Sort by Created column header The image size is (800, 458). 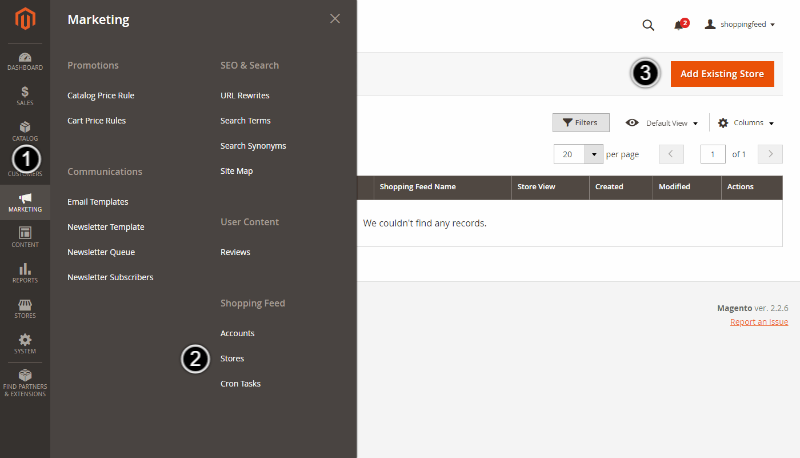click(620, 187)
